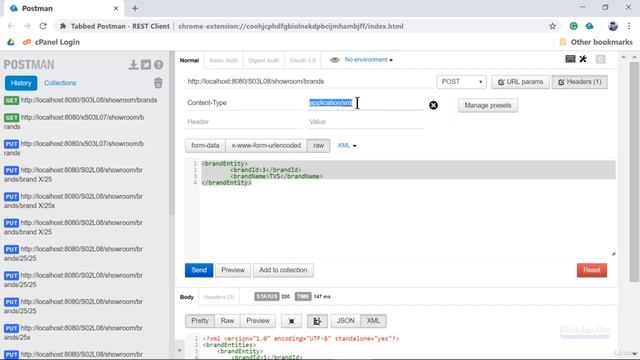This screenshot has width=640, height=360.
Task: Toggle the Headers (1) button
Action: (580, 82)
